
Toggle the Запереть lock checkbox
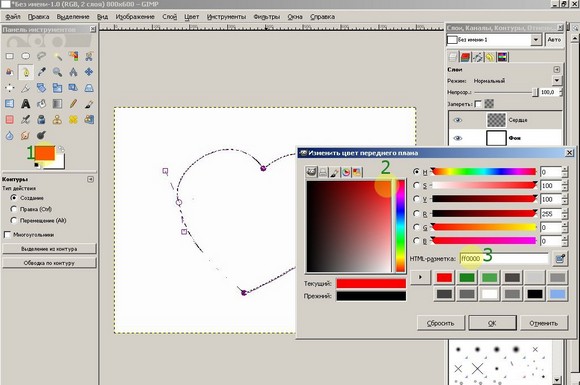click(478, 104)
